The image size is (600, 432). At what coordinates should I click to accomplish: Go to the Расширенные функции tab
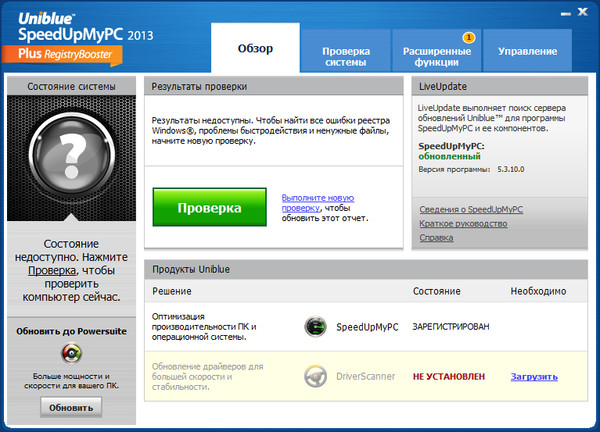pyautogui.click(x=437, y=55)
